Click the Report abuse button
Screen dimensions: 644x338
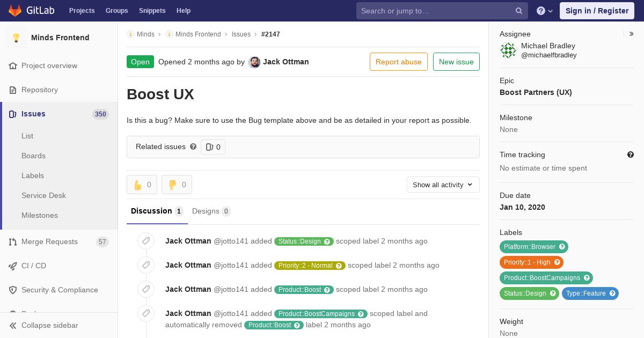399,62
